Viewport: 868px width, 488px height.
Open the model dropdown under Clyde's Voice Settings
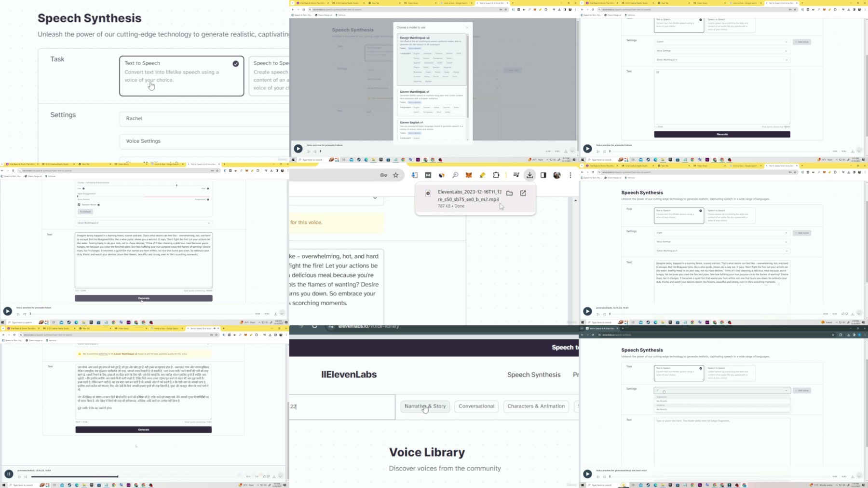tap(722, 251)
